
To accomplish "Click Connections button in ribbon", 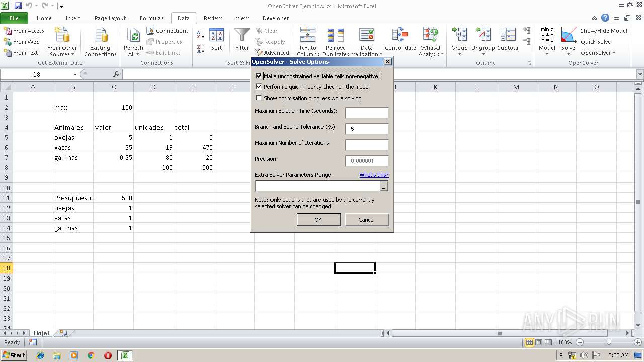I will click(x=168, y=31).
